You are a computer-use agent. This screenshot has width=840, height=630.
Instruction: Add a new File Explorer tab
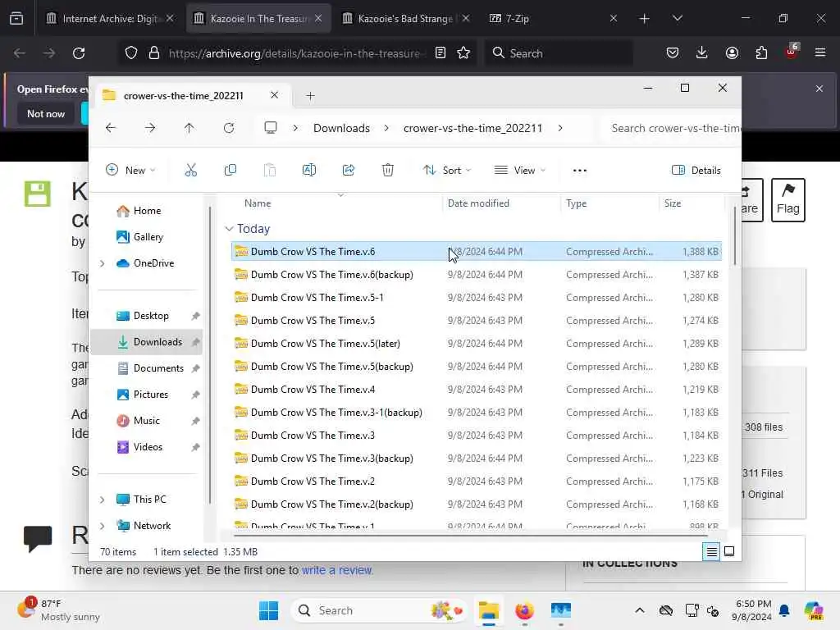(310, 96)
